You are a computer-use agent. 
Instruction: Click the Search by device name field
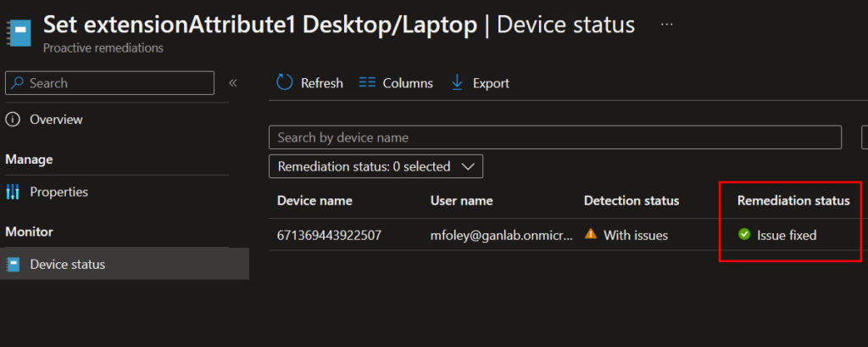[x=554, y=137]
